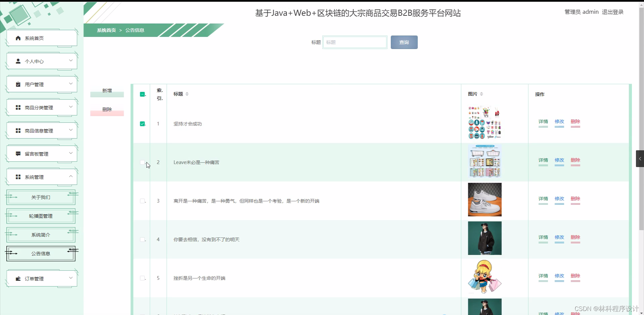The image size is (644, 315).
Task: Click the grid icon beside 系统管理
Action: coord(18,177)
